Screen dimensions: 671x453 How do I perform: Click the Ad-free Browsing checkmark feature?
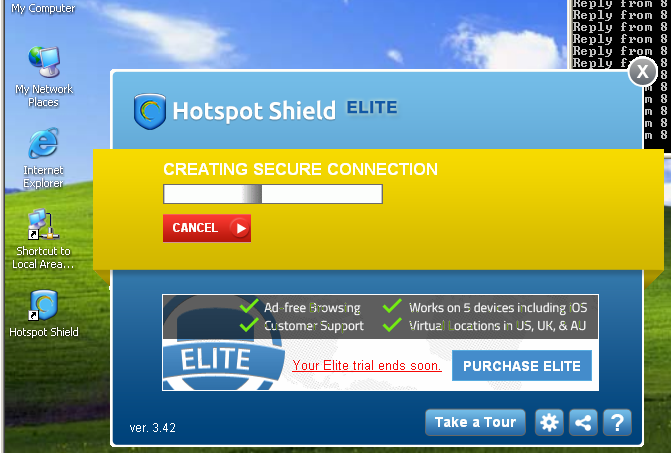coord(300,308)
